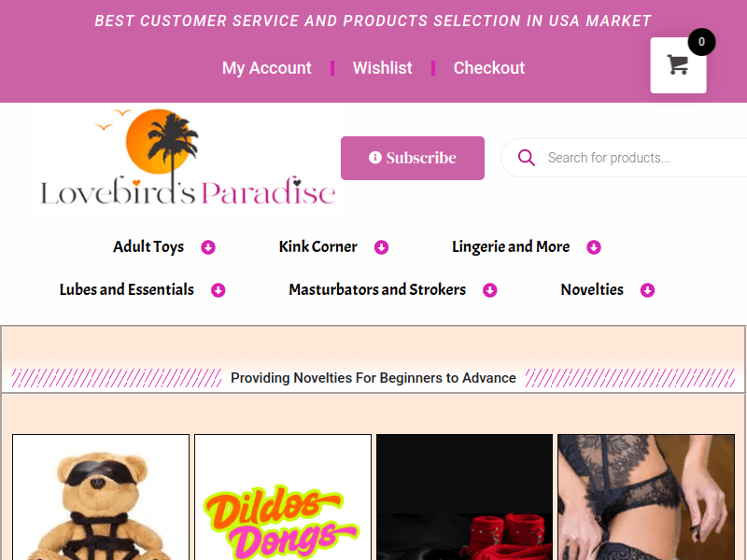Image resolution: width=747 pixels, height=560 pixels.
Task: Click the Lovebird's Paradise logo
Action: (187, 158)
